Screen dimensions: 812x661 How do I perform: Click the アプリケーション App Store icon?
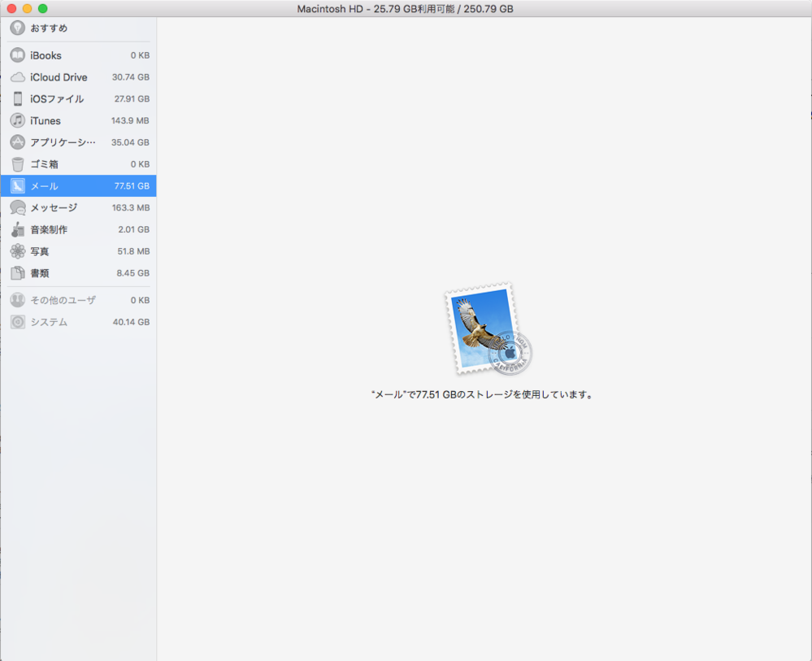tap(18, 142)
